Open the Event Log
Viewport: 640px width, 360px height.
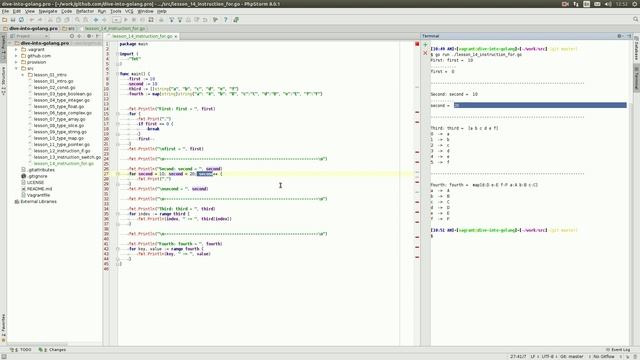[x=618, y=350]
